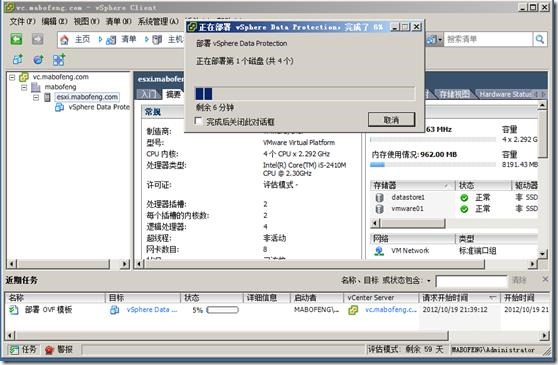Screen dimensions: 558x365
Task: Select the vc.mabofeng.com vCenter node
Action: 60,77
